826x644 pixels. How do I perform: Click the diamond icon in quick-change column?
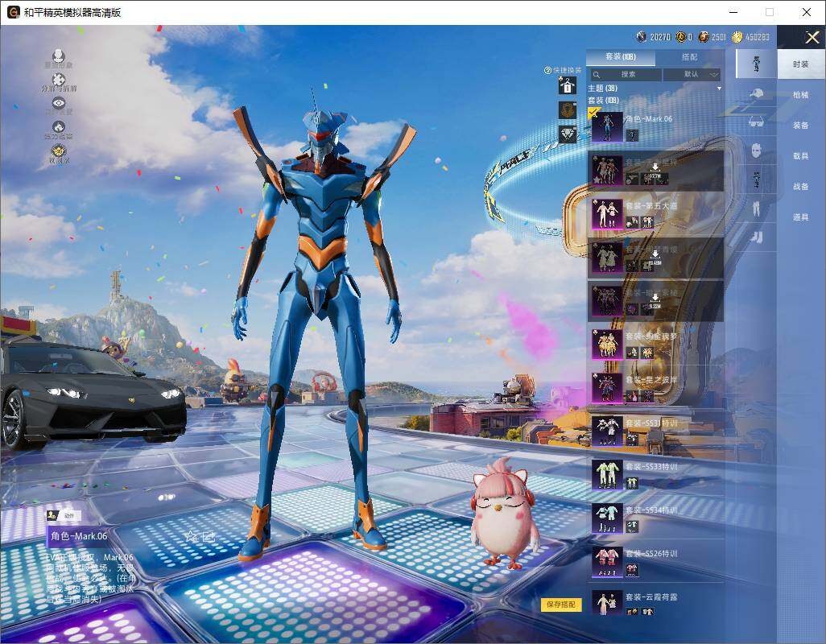(x=568, y=134)
